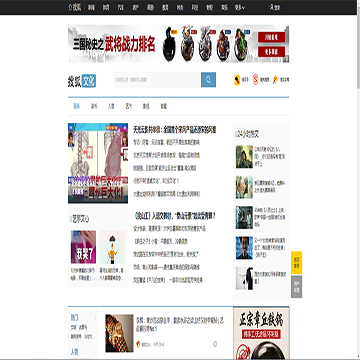The image size is (360, 360).
Task: Click the blue magnifier search button
Action: (x=208, y=80)
